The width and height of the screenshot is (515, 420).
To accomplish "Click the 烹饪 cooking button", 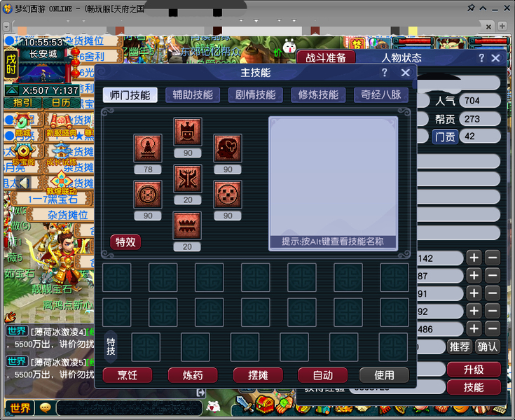I will point(128,375).
